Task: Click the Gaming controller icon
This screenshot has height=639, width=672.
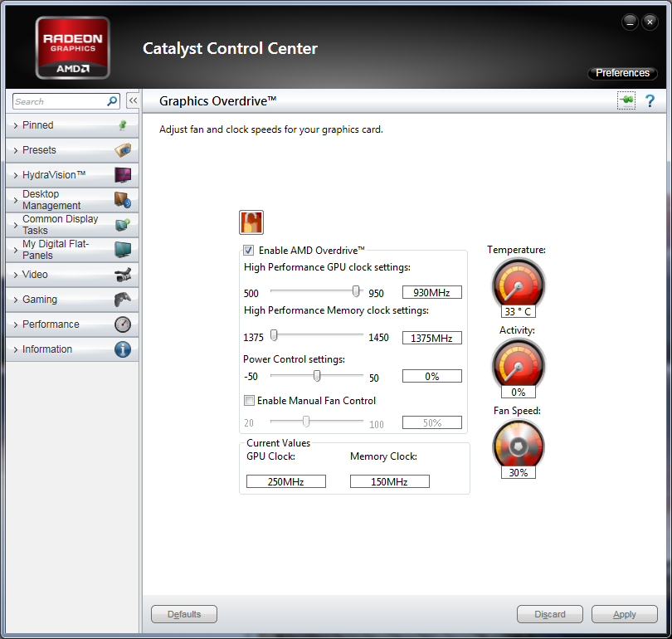Action: click(x=123, y=299)
